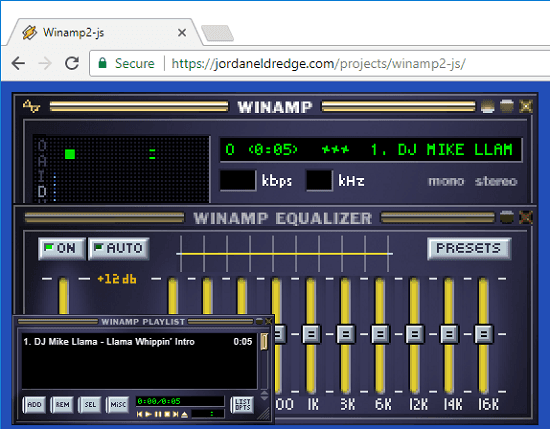This screenshot has height=429, width=550.
Task: Open the playlist SEL selection menu
Action: 90,404
